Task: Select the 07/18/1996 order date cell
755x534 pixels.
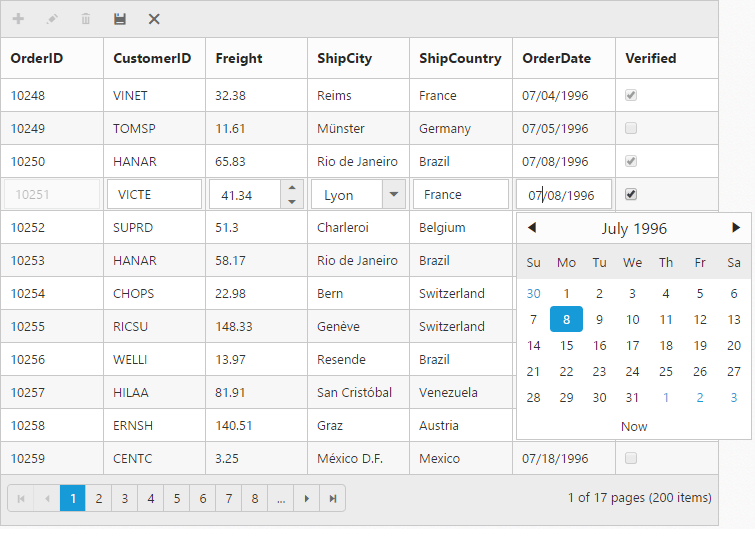Action: point(564,458)
